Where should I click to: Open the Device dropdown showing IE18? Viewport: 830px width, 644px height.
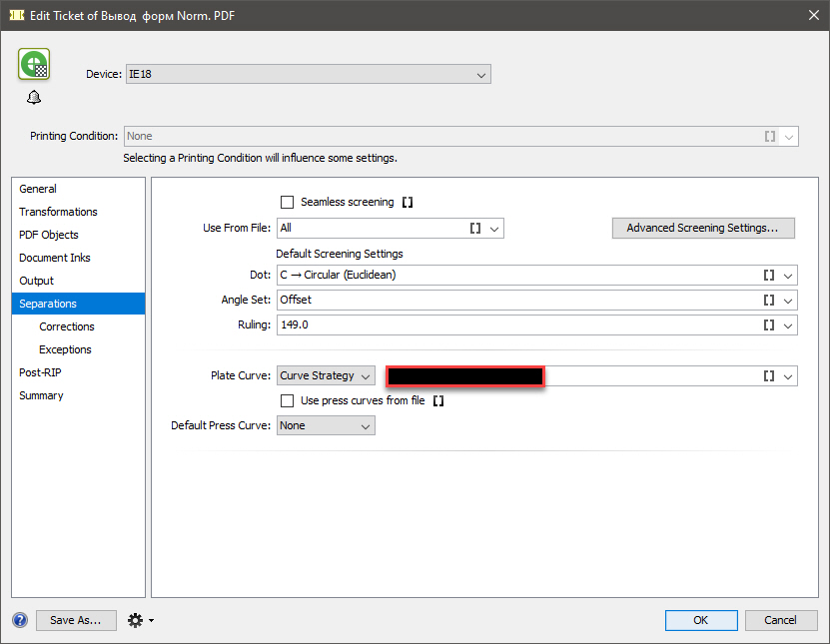coord(308,74)
